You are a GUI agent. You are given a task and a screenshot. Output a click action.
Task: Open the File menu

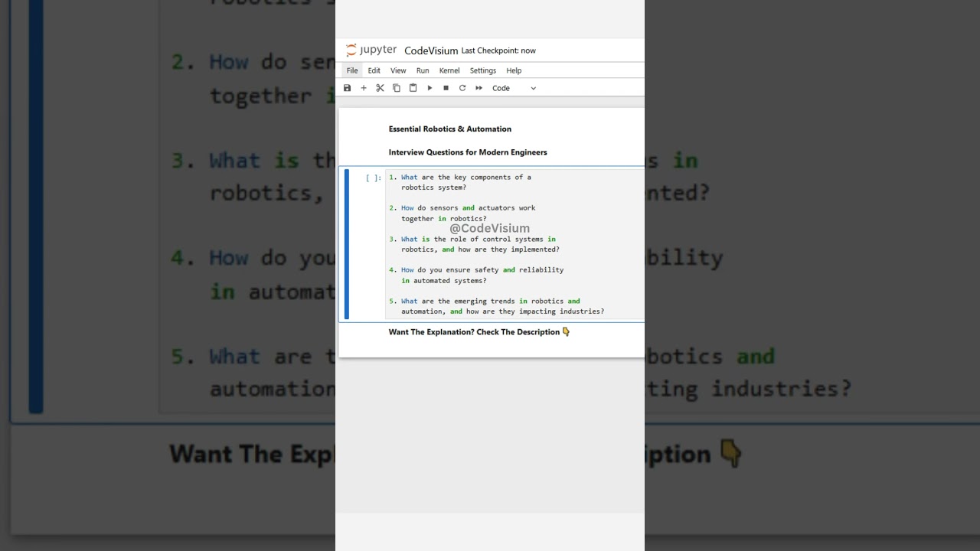tap(352, 70)
